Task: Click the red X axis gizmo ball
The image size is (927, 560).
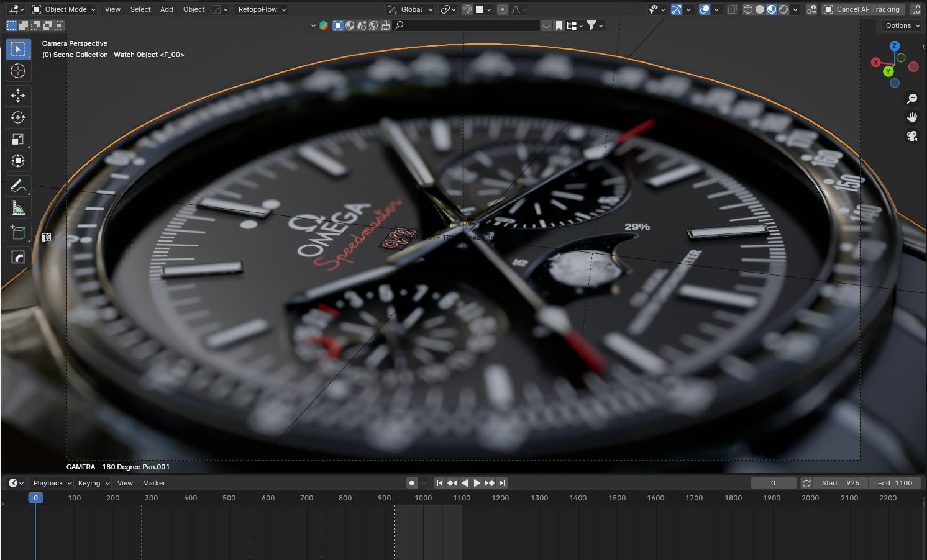Action: 875,62
